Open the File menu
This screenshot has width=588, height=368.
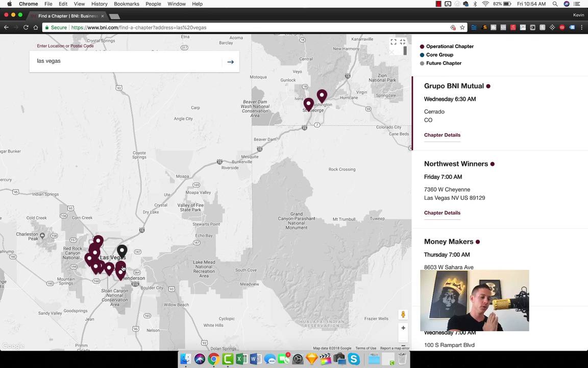tap(48, 4)
